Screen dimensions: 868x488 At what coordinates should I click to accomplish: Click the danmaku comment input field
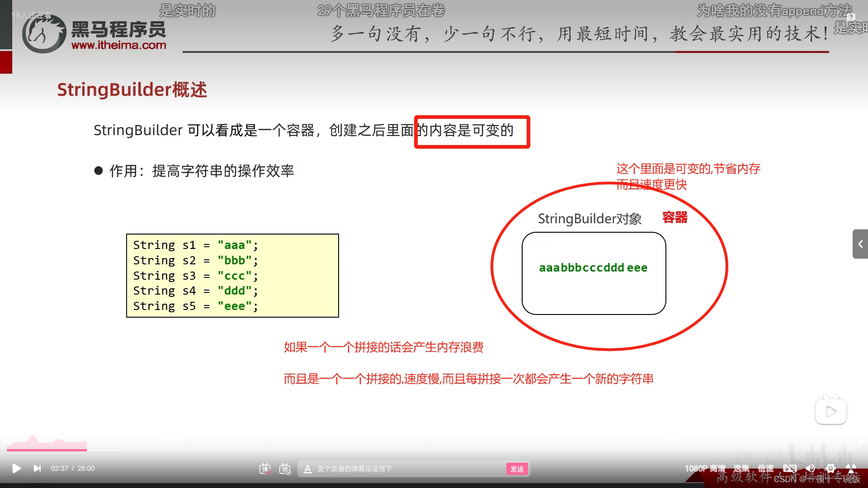407,469
